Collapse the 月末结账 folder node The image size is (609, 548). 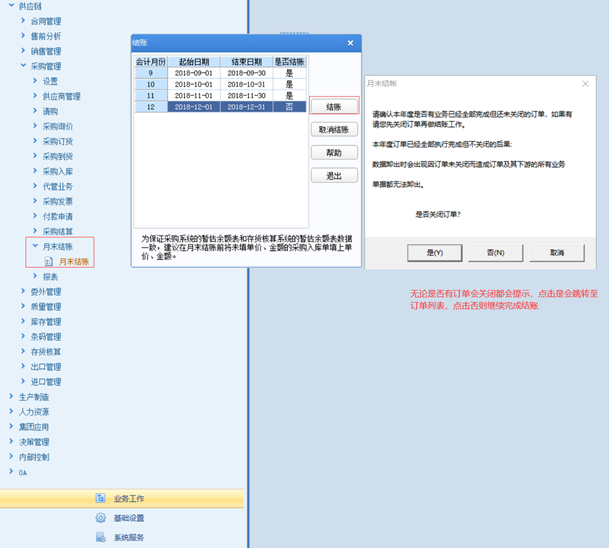tap(35, 246)
